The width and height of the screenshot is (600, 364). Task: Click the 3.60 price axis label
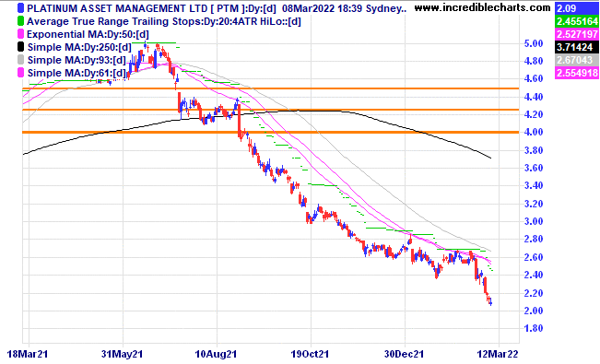pyautogui.click(x=534, y=168)
